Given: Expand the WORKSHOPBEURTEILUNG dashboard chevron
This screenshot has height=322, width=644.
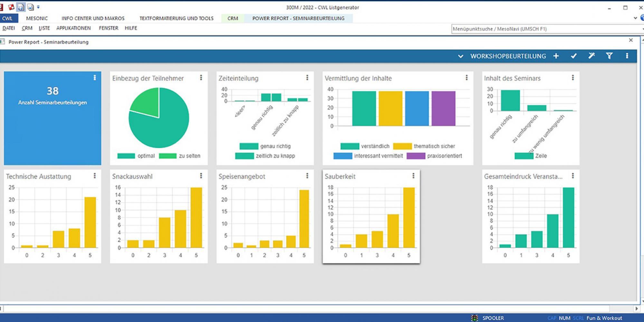Looking at the screenshot, I should click(460, 56).
